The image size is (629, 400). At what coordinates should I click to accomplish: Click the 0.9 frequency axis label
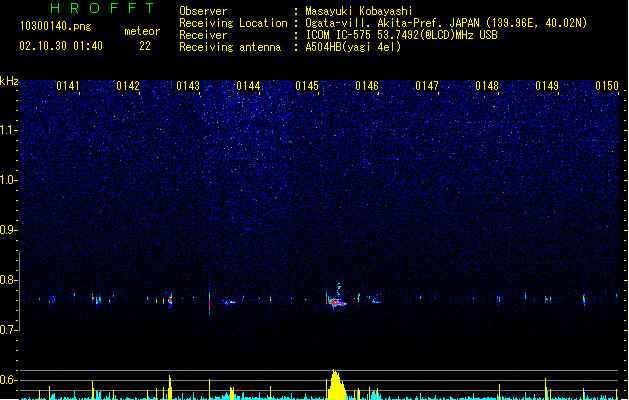pyautogui.click(x=8, y=230)
